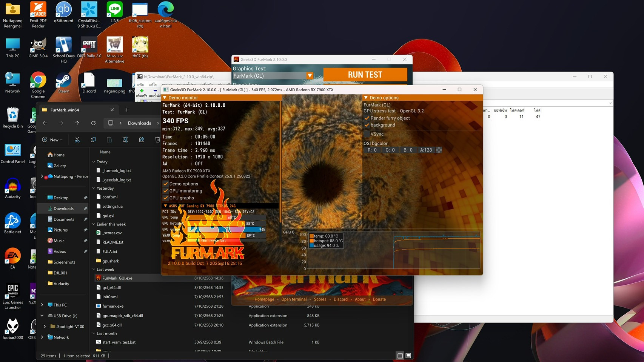Click the RUN TEST button
The width and height of the screenshot is (644, 362).
click(x=365, y=75)
